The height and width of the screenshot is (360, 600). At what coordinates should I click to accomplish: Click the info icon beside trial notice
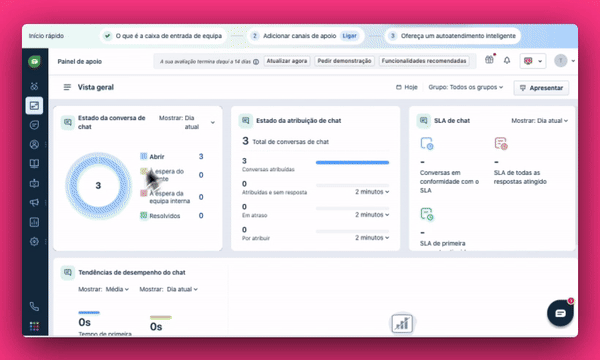(256, 62)
